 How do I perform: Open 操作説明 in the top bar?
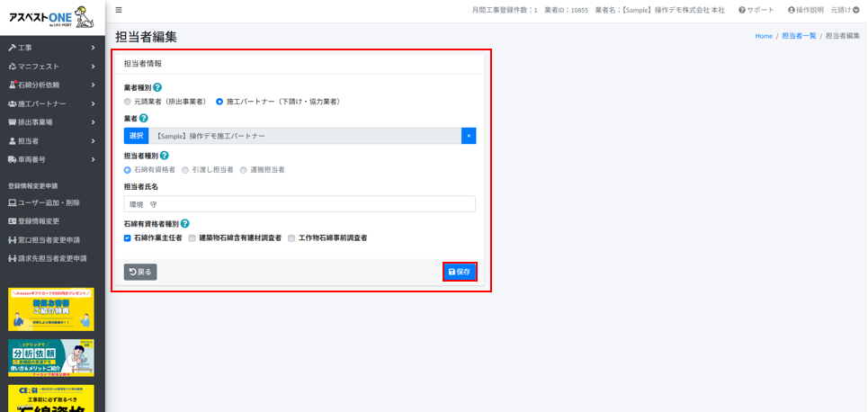pos(805,11)
